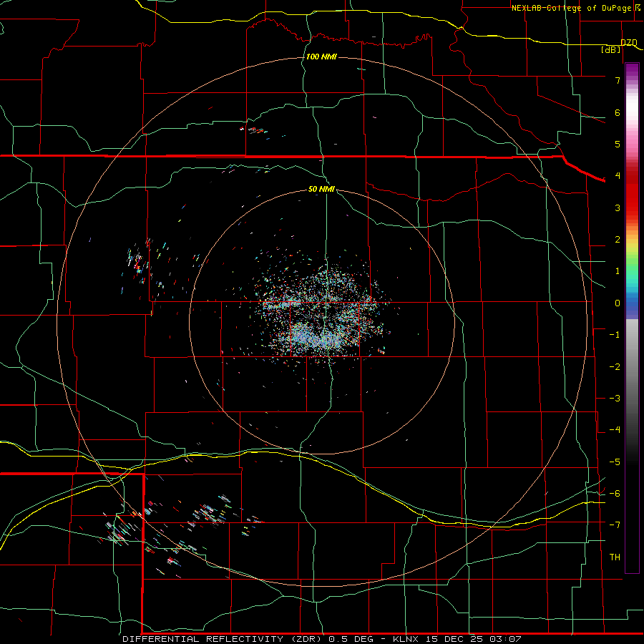Image resolution: width=644 pixels, height=644 pixels.
Task: Pick the blue 0 dB color band on the scale
Action: pyautogui.click(x=632, y=305)
